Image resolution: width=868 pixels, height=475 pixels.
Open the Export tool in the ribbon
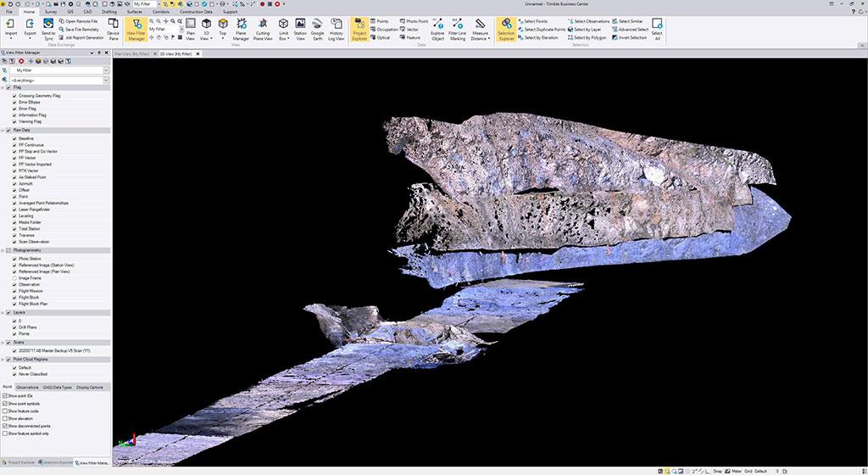30,28
